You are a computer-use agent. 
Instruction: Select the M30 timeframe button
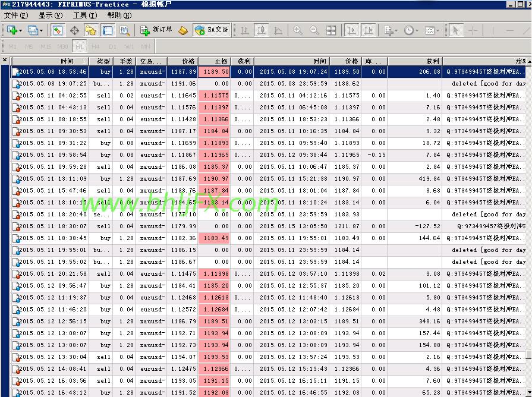[x=62, y=46]
